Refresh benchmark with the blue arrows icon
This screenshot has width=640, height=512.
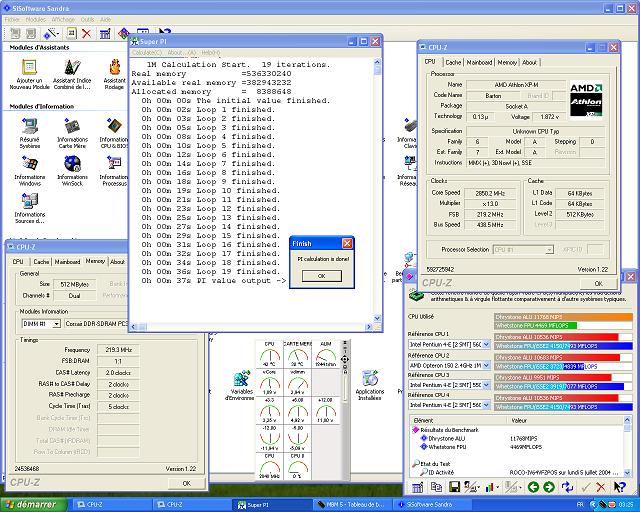click(x=567, y=487)
